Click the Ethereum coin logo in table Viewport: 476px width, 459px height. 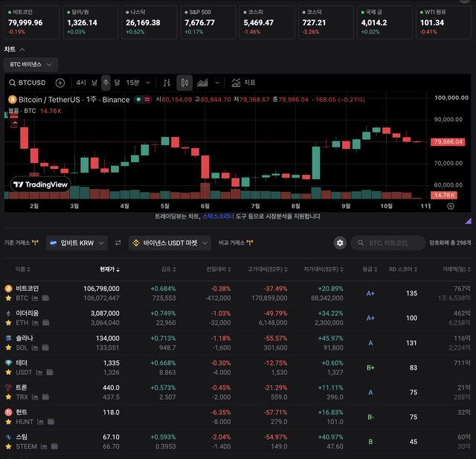pos(8,313)
